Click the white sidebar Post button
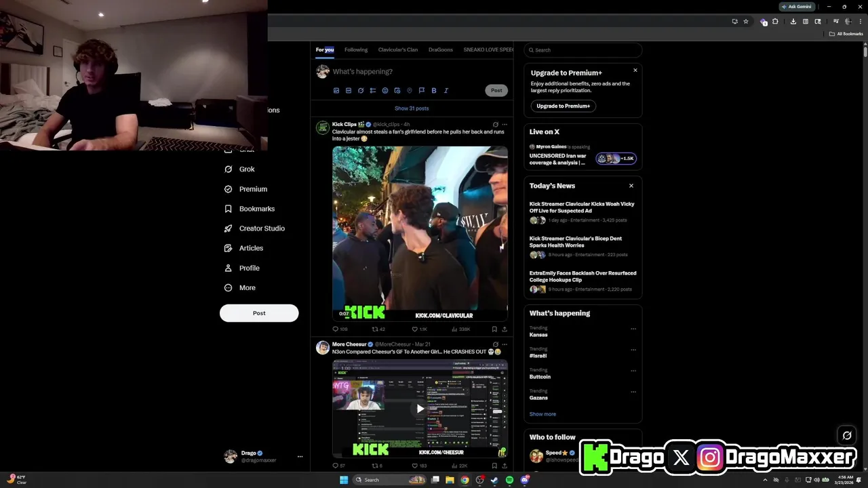 coord(259,313)
